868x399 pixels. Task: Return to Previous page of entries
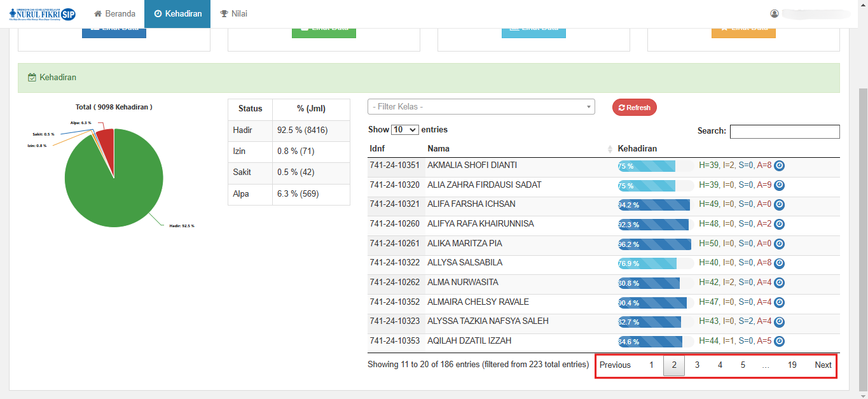tap(615, 365)
